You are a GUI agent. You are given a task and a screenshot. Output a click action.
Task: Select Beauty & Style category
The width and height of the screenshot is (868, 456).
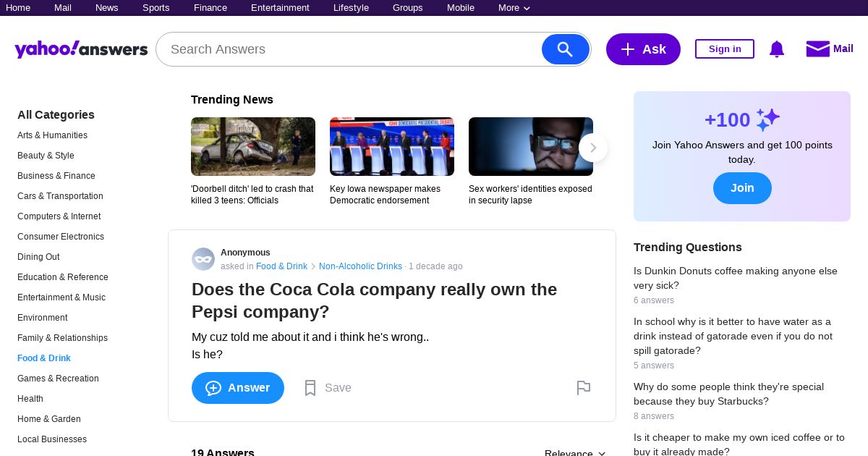tap(46, 156)
